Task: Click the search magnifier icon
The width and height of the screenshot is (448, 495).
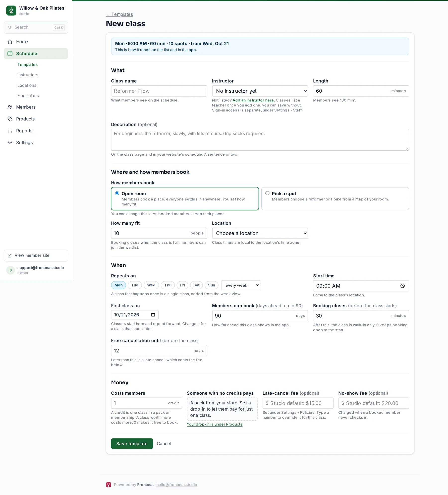Action: [10, 27]
